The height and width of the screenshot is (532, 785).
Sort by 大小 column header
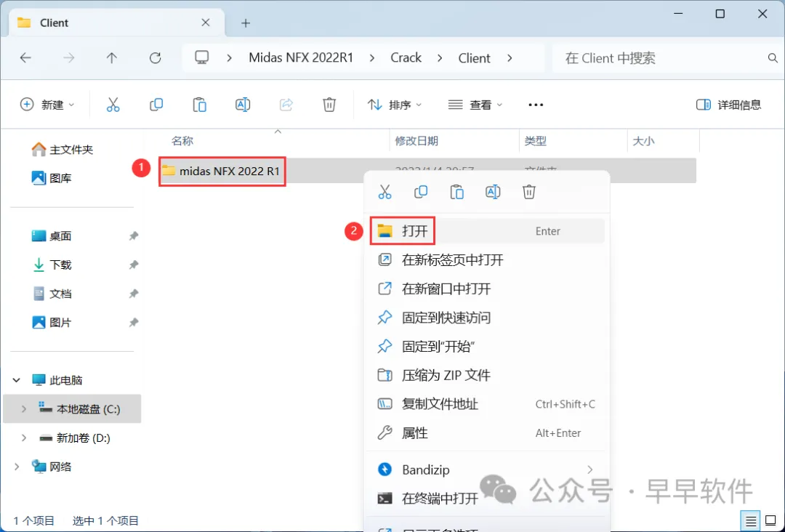pos(643,141)
